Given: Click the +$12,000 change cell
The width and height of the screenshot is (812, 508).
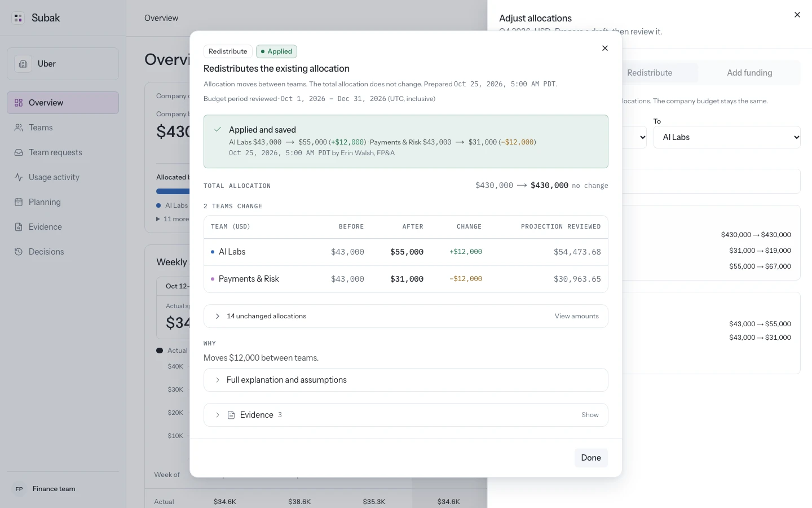Looking at the screenshot, I should point(466,252).
